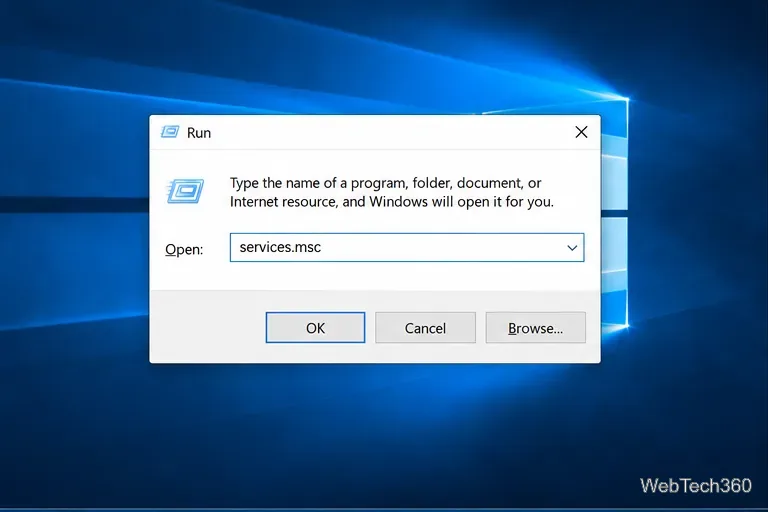The height and width of the screenshot is (512, 768).
Task: Click the large Run icon beside the description
Action: click(185, 191)
